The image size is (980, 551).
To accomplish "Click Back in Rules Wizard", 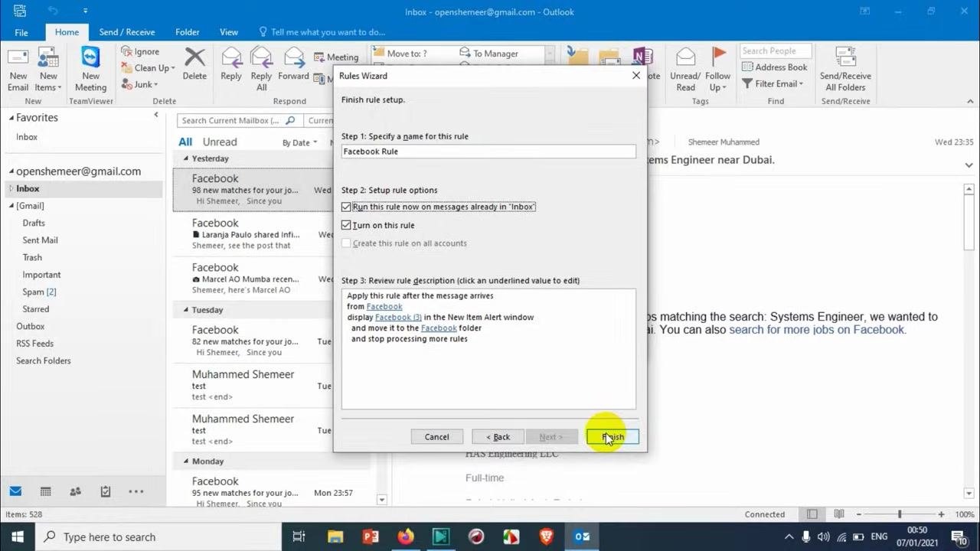I will 498,437.
